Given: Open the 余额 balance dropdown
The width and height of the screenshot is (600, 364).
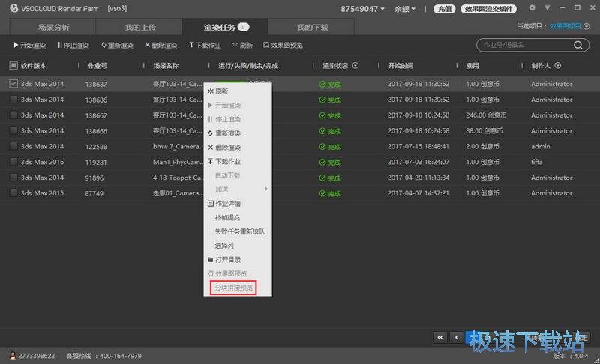Looking at the screenshot, I should [x=405, y=8].
